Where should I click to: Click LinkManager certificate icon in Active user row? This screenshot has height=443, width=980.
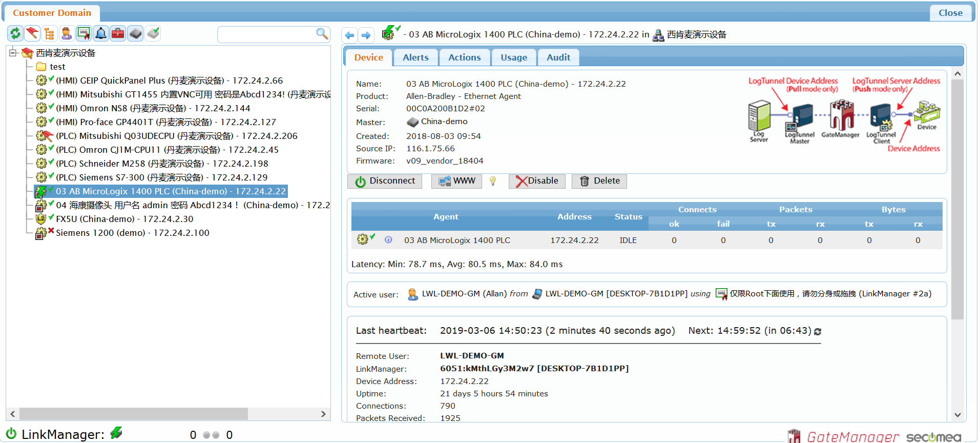tap(721, 294)
